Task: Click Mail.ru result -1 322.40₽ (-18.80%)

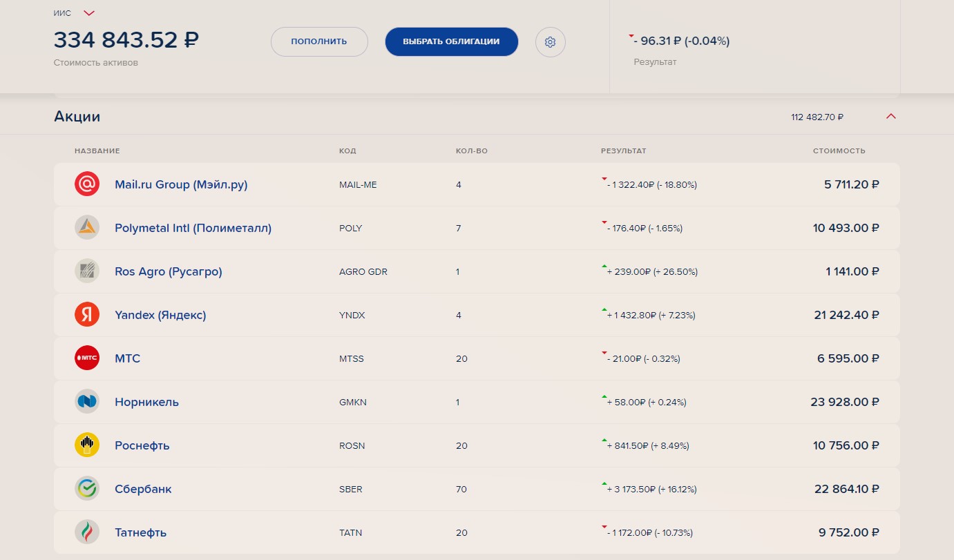Action: click(x=651, y=185)
